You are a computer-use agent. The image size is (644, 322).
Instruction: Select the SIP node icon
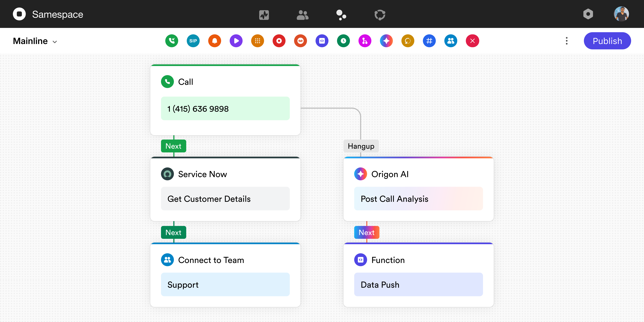click(193, 41)
